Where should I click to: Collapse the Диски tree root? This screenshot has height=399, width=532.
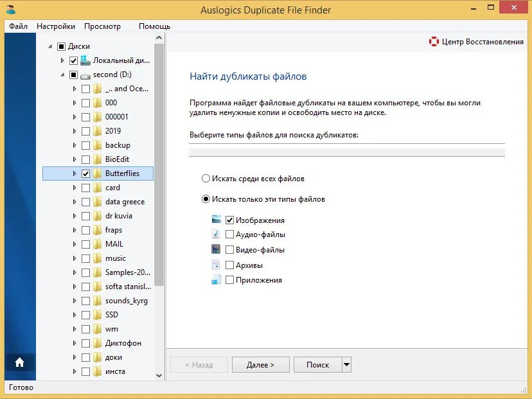tap(50, 46)
